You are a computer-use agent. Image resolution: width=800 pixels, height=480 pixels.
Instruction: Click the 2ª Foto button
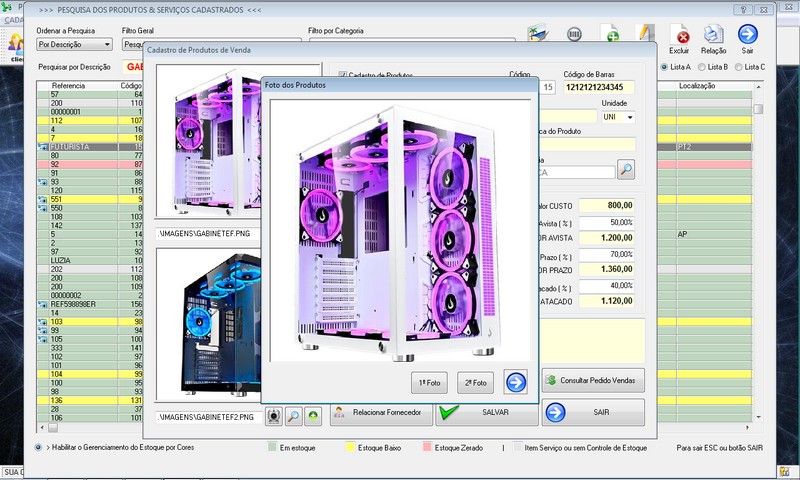tap(476, 383)
